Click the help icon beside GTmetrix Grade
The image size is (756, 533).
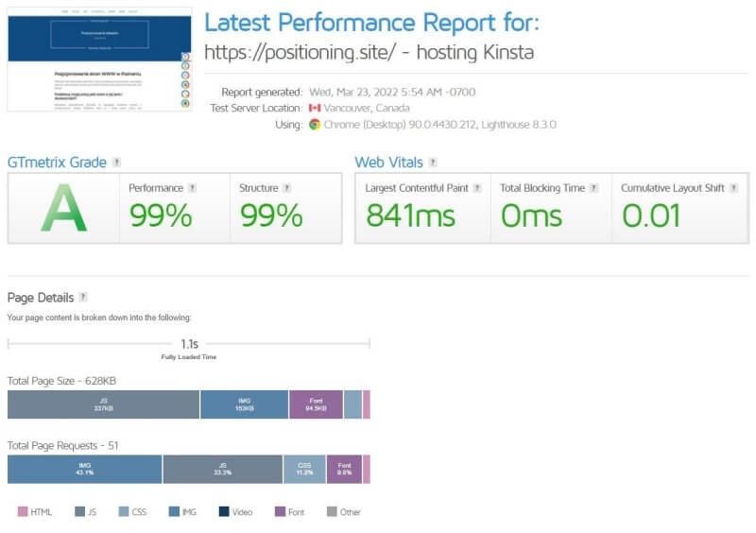click(x=116, y=163)
